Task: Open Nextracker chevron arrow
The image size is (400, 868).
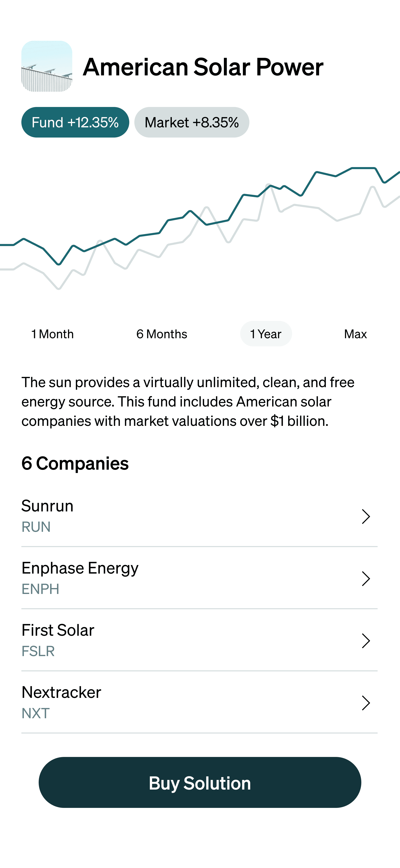Action: (x=366, y=703)
